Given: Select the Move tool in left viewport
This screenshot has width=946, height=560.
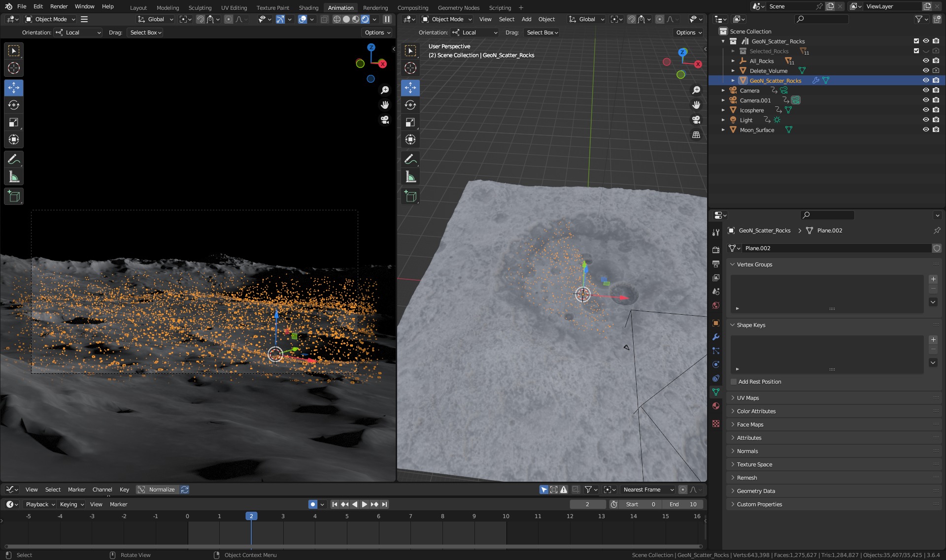Looking at the screenshot, I should pos(14,88).
